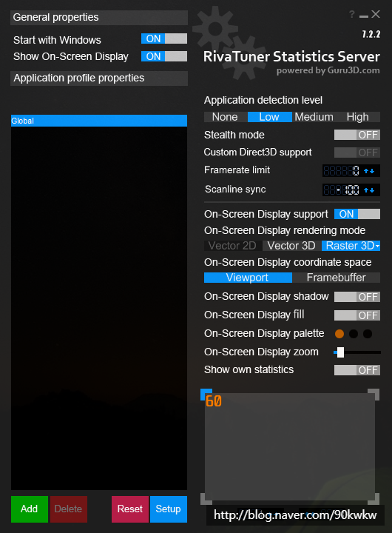Screen dimensions: 392x533
Task: Turn on Stealth mode switch
Action: coord(357,135)
